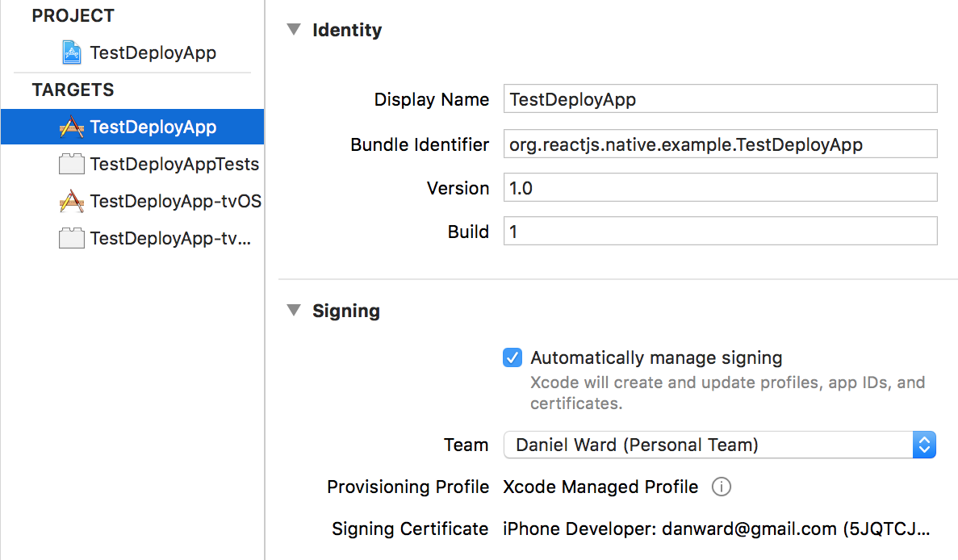Select the TestDeployApp-tvOS target name
958x560 pixels.
click(x=176, y=202)
